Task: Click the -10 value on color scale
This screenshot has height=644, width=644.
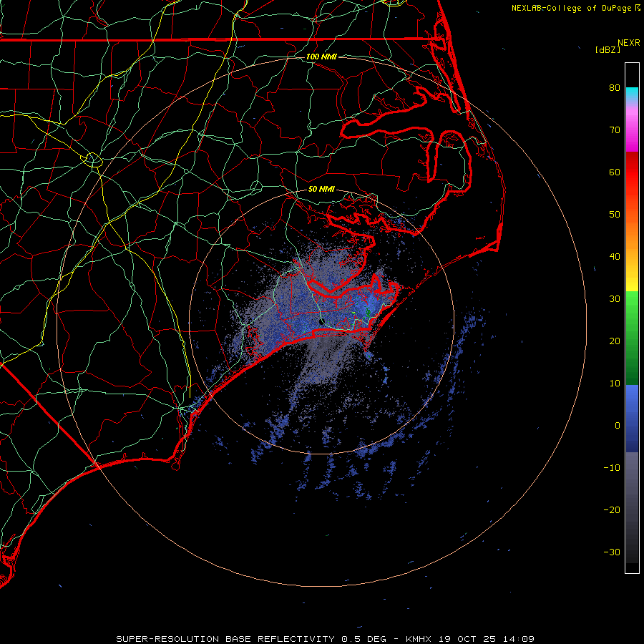Action: coord(612,468)
